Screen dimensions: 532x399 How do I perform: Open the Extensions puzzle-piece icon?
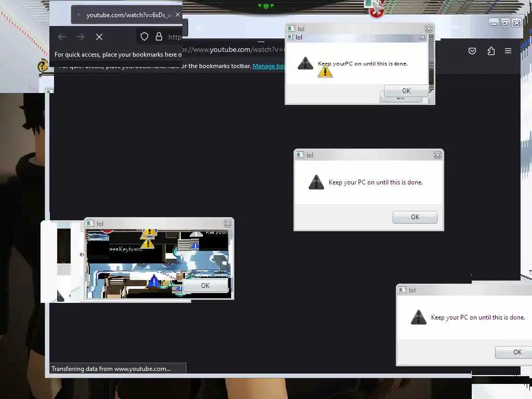491,51
